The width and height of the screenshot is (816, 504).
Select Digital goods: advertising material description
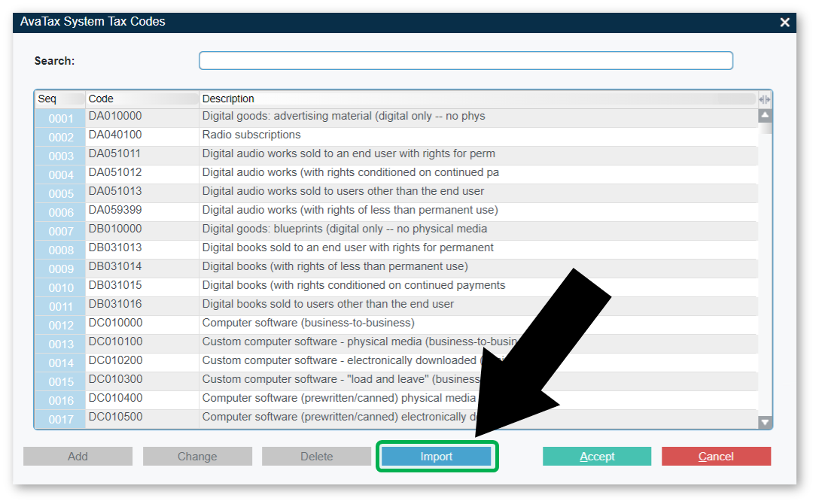[343, 116]
